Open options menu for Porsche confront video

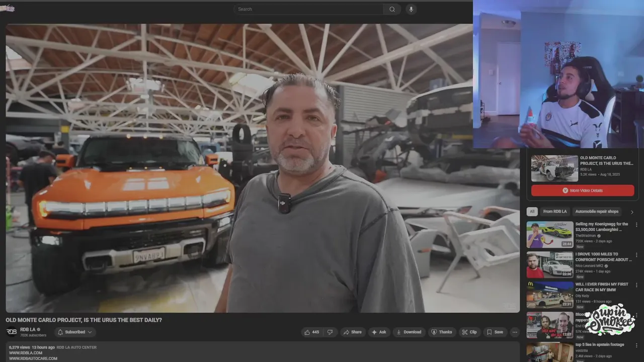[636, 255]
